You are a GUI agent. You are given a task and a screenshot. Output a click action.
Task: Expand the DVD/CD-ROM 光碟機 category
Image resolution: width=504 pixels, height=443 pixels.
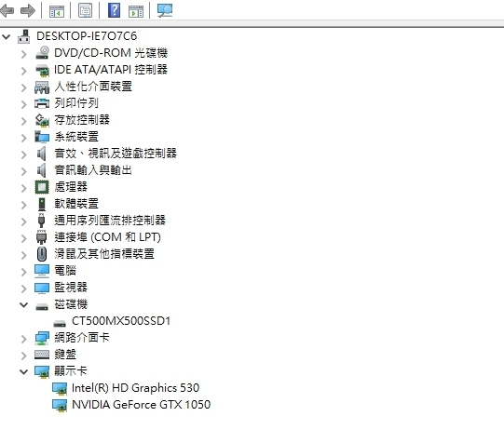point(24,54)
